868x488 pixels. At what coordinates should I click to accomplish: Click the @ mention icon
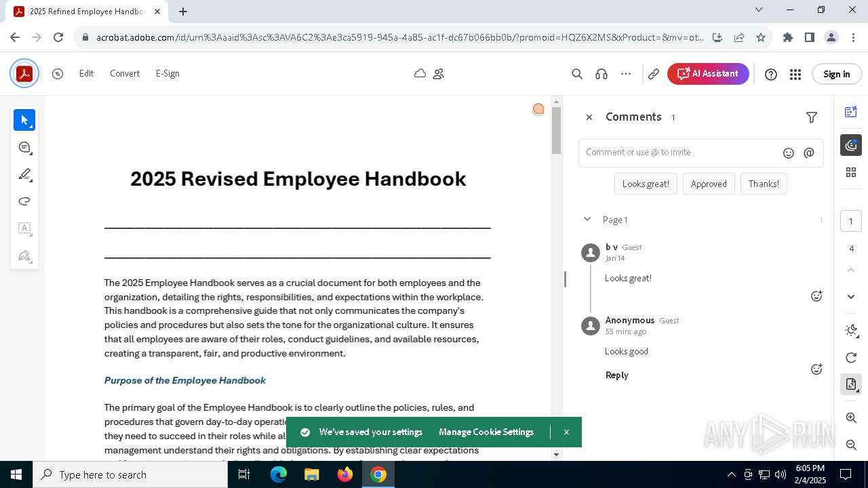pyautogui.click(x=809, y=153)
